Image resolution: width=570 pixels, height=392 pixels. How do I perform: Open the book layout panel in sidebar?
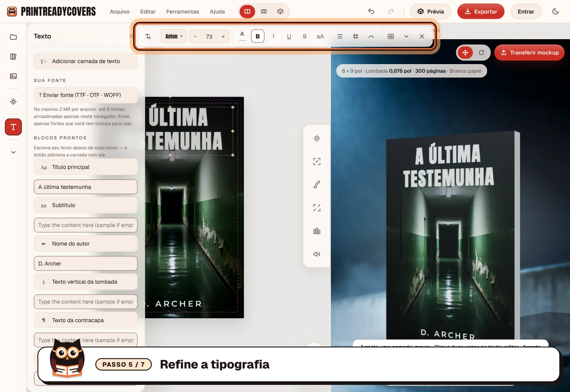[x=13, y=57]
